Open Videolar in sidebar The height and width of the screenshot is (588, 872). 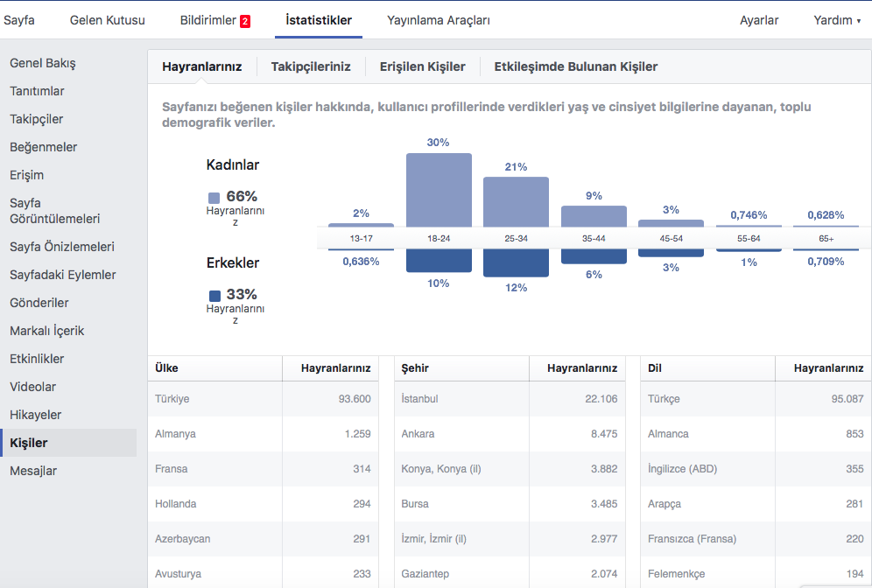(32, 387)
